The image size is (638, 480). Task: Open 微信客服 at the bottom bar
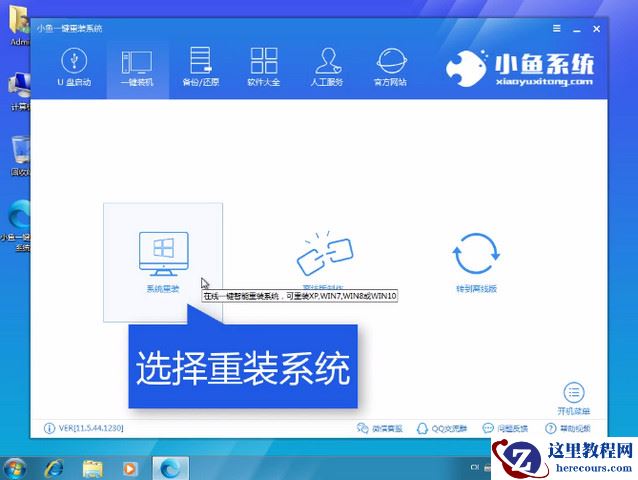379,428
